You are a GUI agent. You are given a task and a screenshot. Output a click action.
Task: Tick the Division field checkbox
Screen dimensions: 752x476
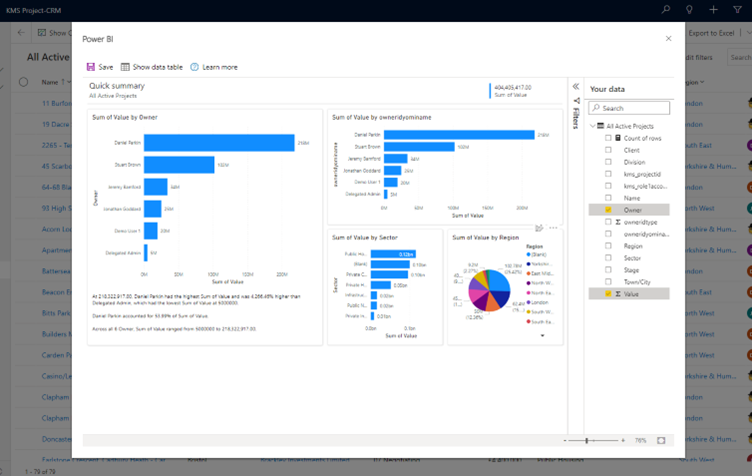608,162
